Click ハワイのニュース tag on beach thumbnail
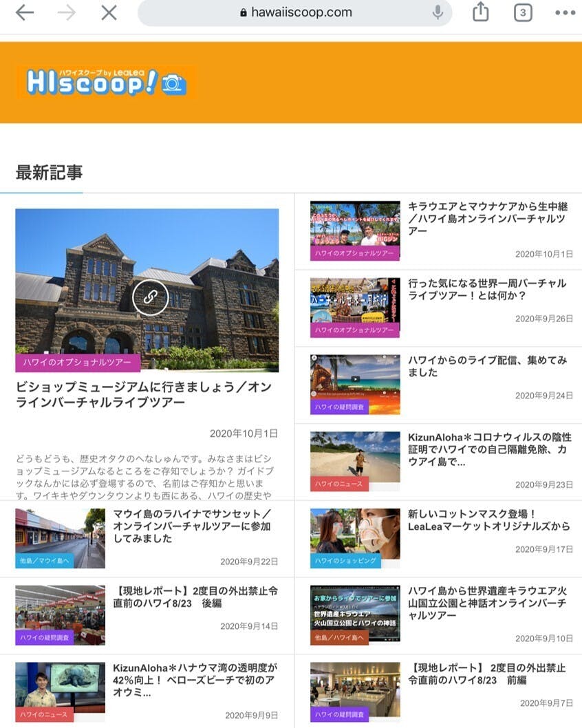 click(x=339, y=484)
